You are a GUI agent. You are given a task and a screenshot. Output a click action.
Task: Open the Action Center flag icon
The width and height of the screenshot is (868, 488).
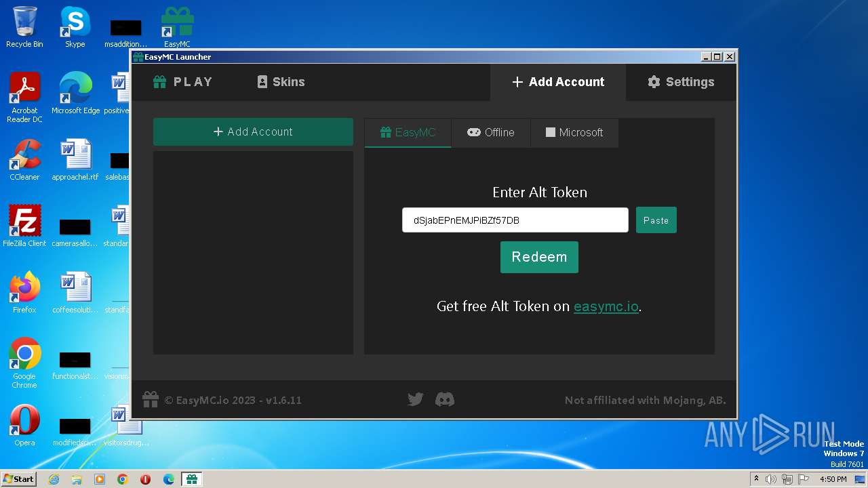coord(804,479)
